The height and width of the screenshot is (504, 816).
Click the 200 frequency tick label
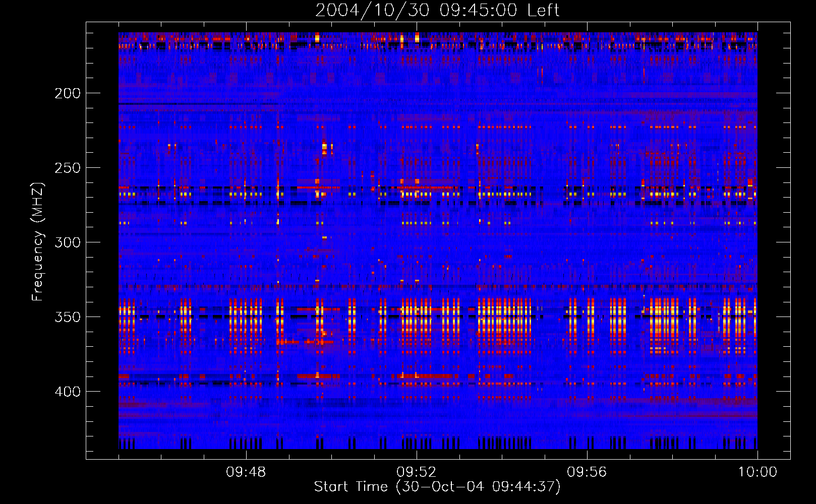tap(68, 93)
